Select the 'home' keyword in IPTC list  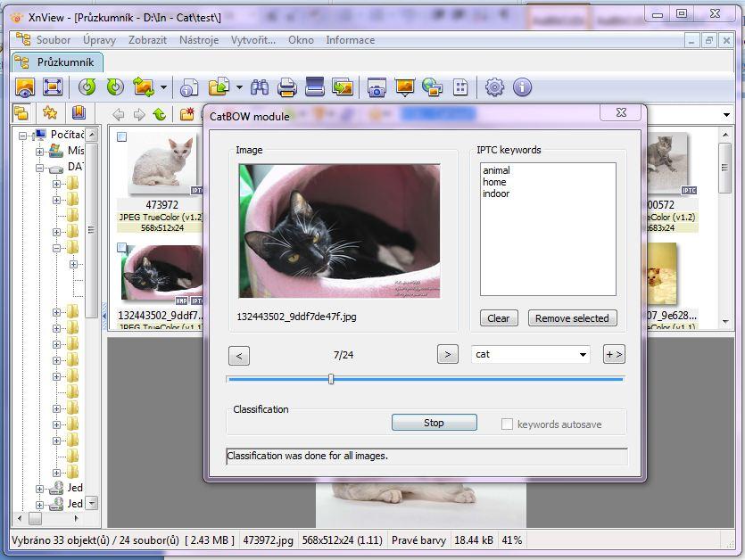coord(494,182)
